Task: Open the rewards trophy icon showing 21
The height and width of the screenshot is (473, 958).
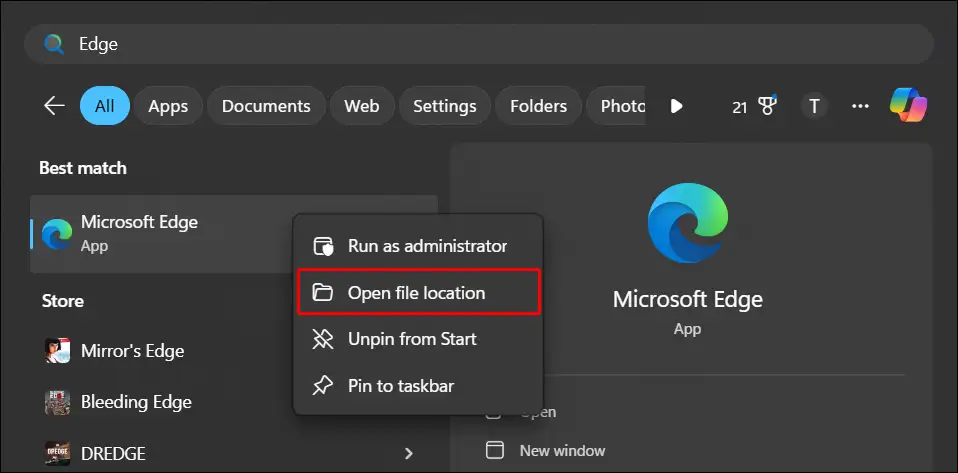Action: pyautogui.click(x=755, y=106)
